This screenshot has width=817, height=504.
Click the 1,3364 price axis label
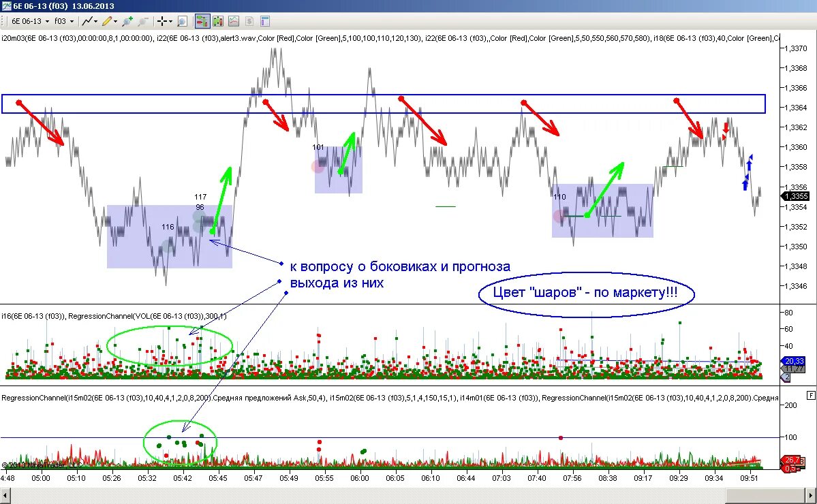tap(796, 108)
